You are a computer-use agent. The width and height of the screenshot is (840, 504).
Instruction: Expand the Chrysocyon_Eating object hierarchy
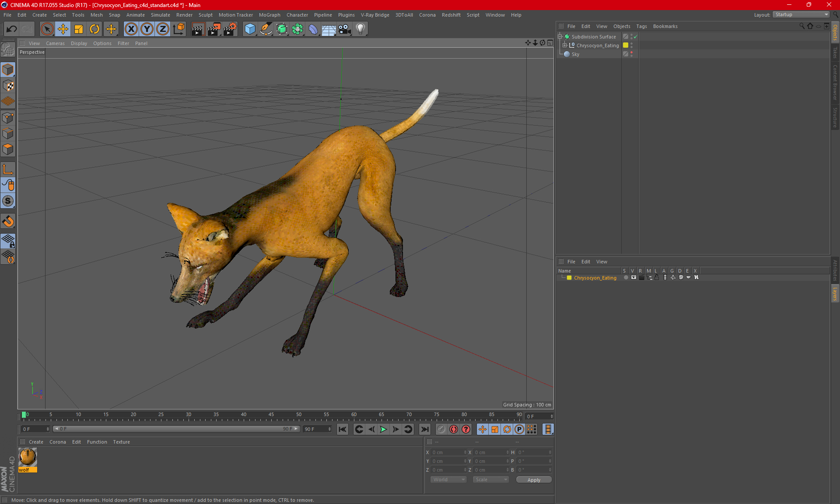[565, 45]
